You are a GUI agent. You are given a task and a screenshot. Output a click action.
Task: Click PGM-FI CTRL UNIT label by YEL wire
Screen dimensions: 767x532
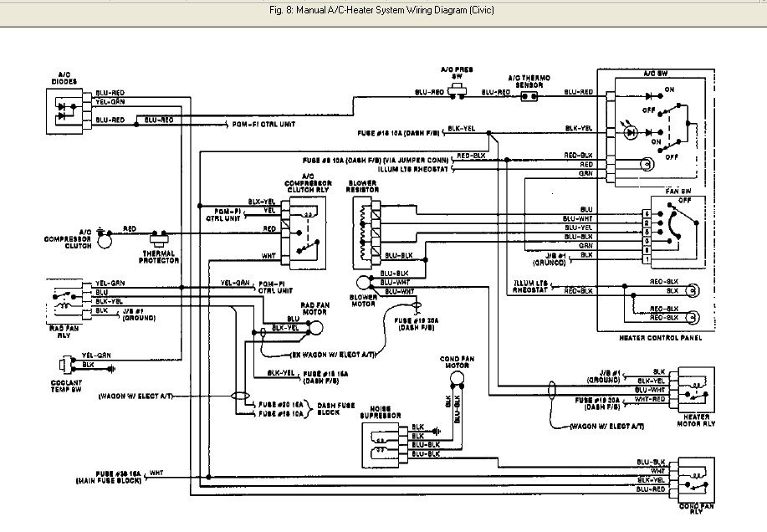(223, 215)
